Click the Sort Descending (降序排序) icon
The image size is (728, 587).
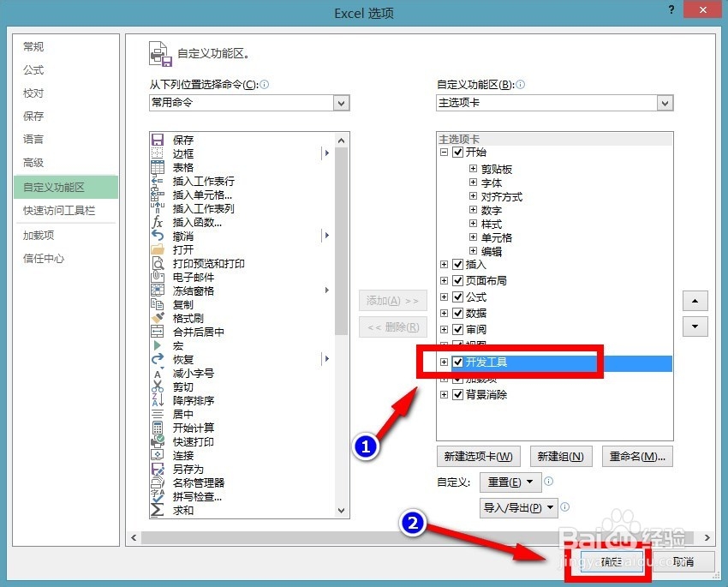coord(158,400)
